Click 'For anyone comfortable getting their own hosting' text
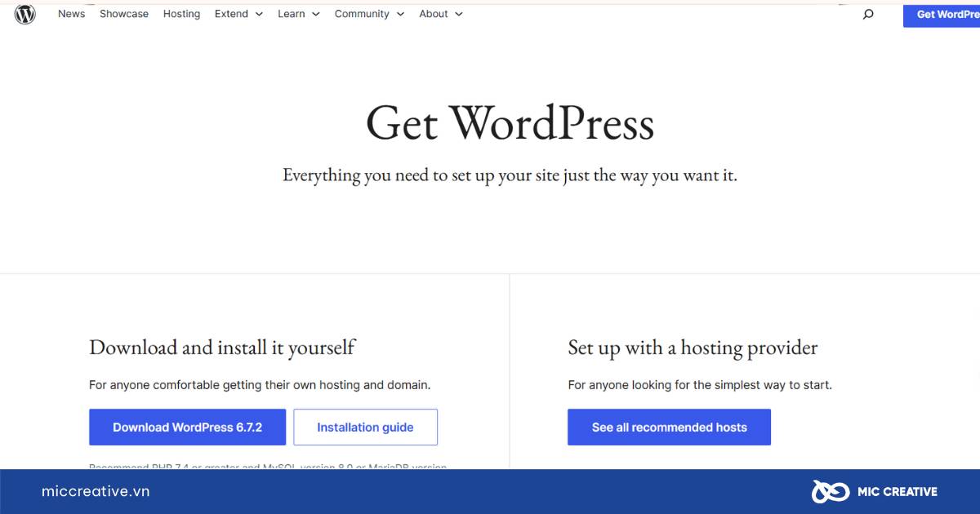This screenshot has width=980, height=514. [260, 385]
